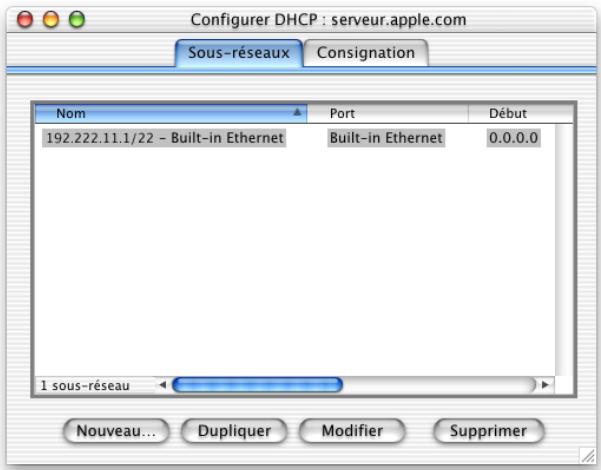The image size is (601, 470).
Task: Close the Configurer DHCP window
Action: click(25, 19)
